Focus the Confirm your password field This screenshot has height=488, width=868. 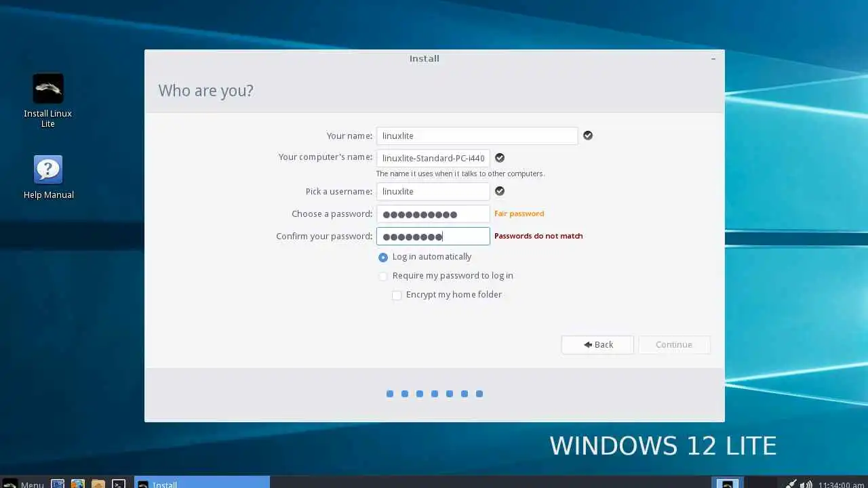coord(433,236)
